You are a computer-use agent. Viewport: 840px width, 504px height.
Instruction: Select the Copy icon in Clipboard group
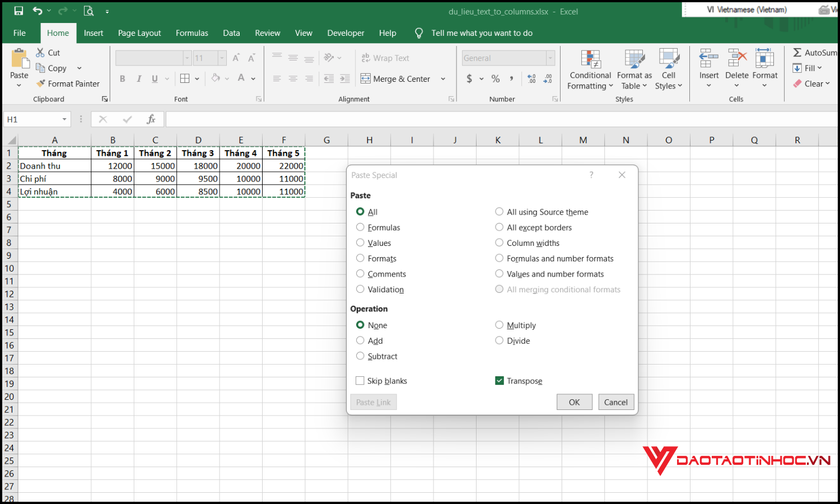coord(40,68)
